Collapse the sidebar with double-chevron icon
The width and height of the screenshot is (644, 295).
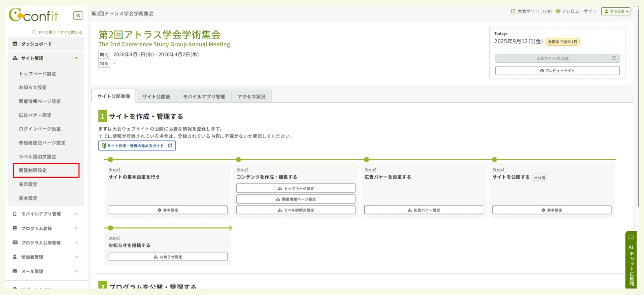pos(78,15)
